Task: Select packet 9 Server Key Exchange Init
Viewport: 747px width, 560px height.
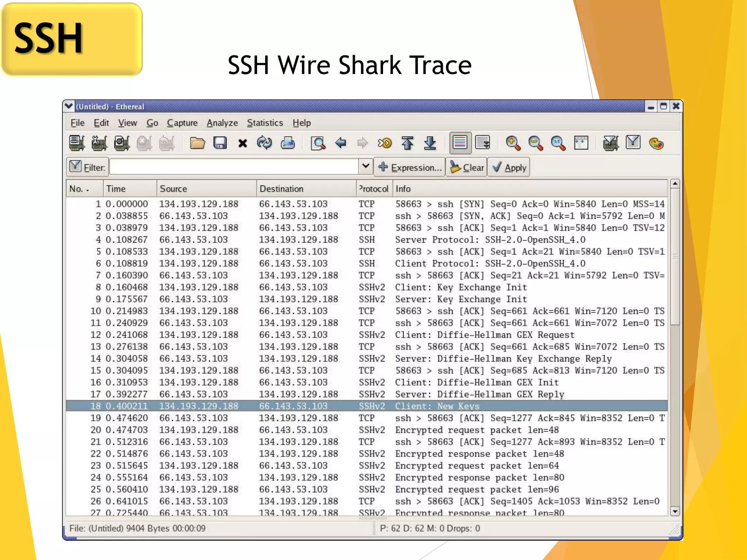Action: (367, 299)
